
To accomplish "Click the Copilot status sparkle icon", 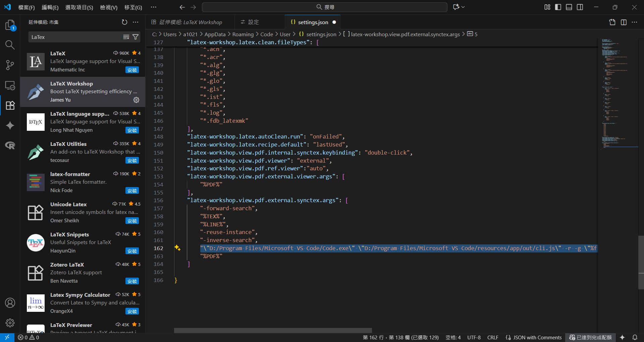I will click(623, 337).
